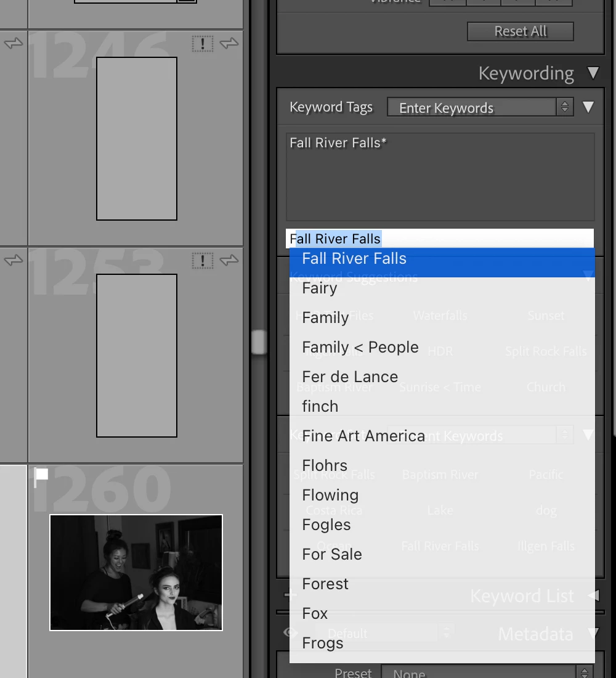Image resolution: width=616 pixels, height=678 pixels.
Task: Select Fogles keyword suggestion
Action: (442, 525)
